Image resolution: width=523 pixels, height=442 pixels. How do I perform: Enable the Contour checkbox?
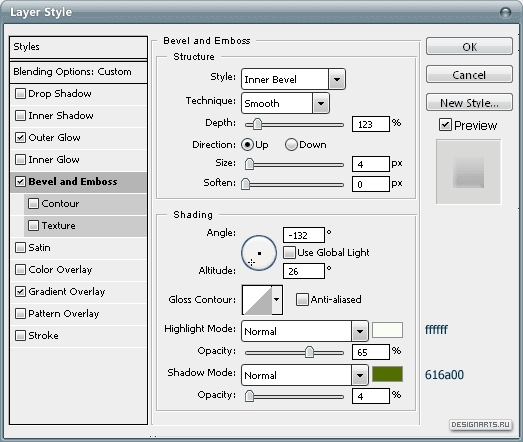coord(33,203)
